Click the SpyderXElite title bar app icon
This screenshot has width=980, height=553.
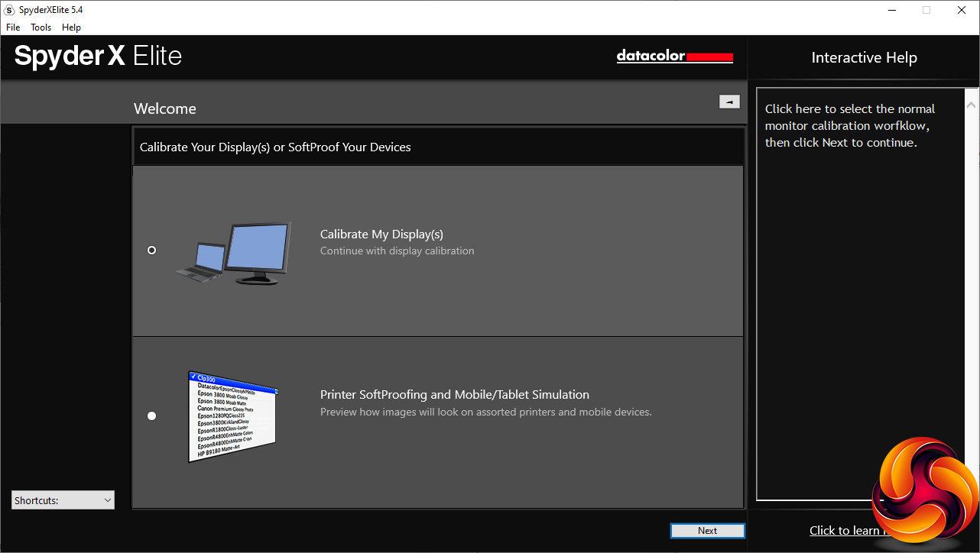coord(9,10)
